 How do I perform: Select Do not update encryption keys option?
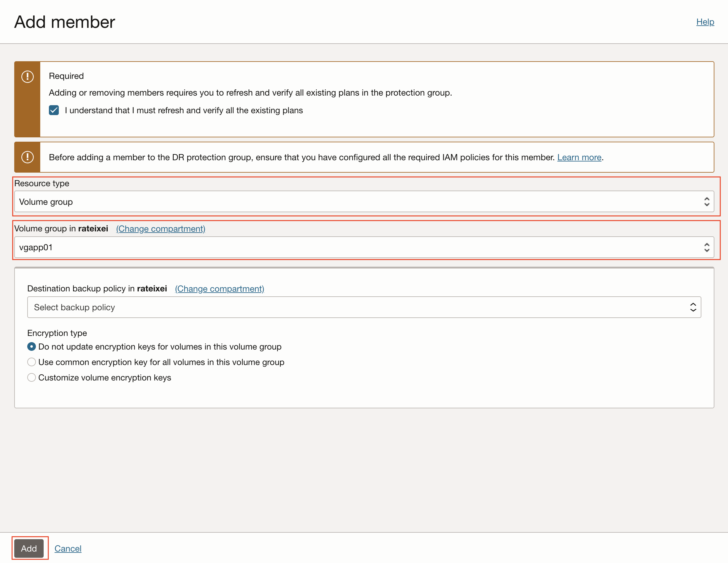(x=31, y=347)
